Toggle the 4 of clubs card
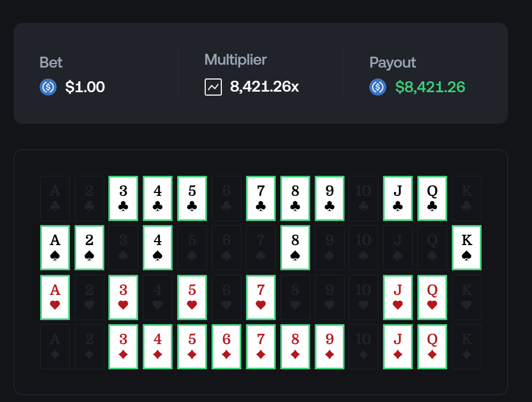The width and height of the screenshot is (532, 402). pyautogui.click(x=158, y=198)
